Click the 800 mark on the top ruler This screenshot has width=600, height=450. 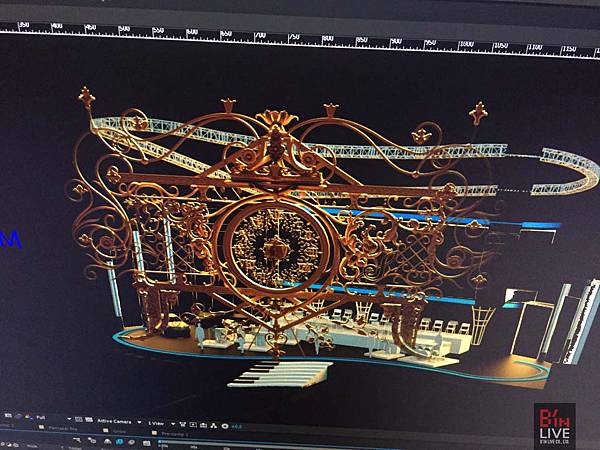tap(328, 39)
